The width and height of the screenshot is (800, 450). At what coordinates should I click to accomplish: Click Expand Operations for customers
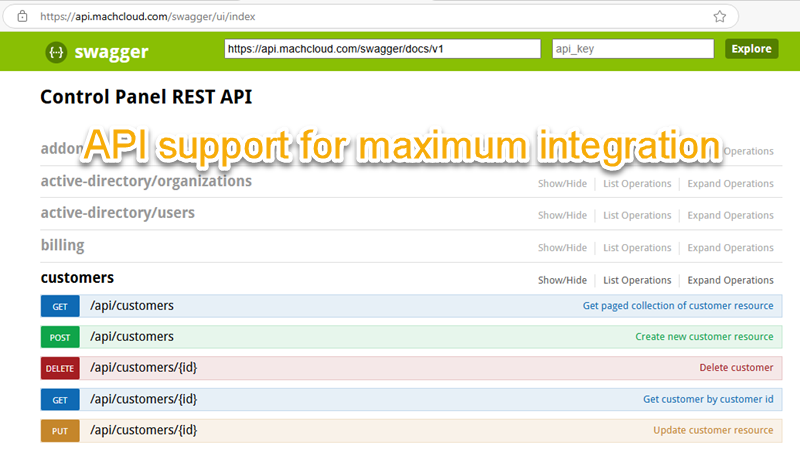pos(730,280)
